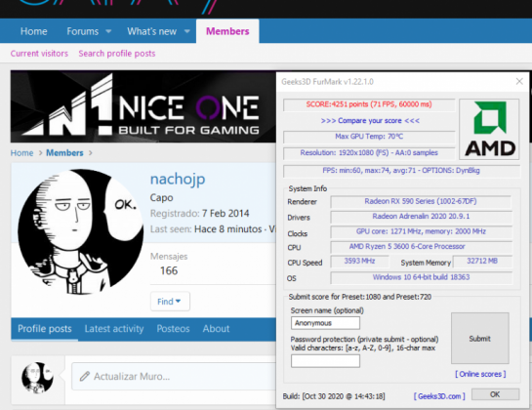
Task: Select the Members tab
Action: [227, 31]
